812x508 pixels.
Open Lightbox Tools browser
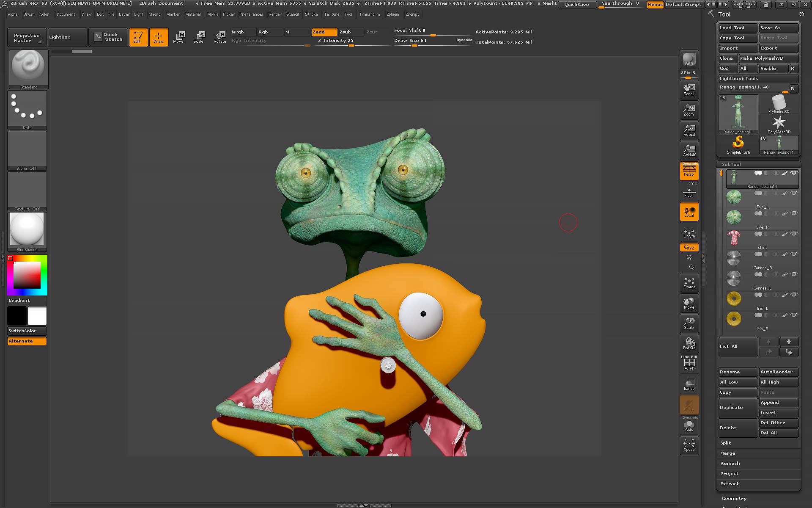[x=758, y=79]
